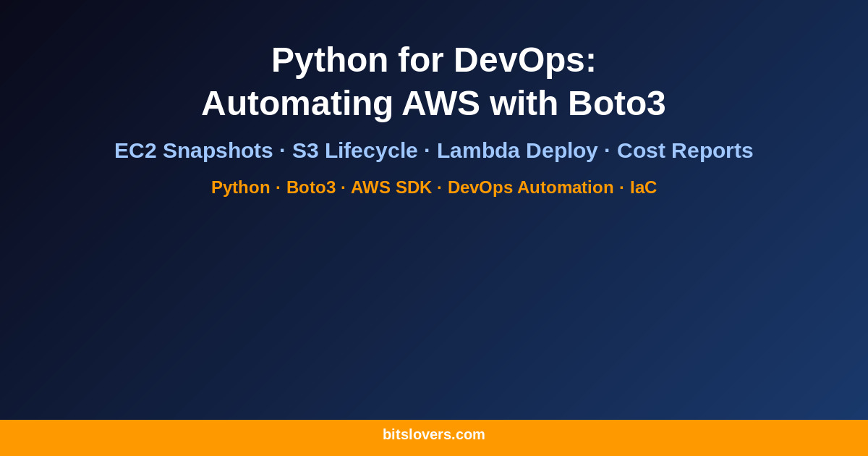Click the Python keyword tag
868x456 pixels.
pyautogui.click(x=240, y=187)
